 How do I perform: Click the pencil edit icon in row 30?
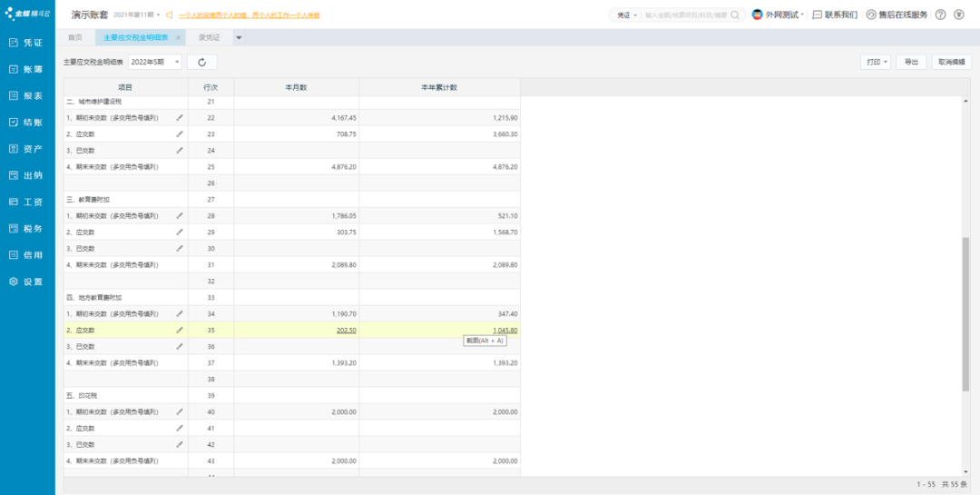click(x=180, y=248)
